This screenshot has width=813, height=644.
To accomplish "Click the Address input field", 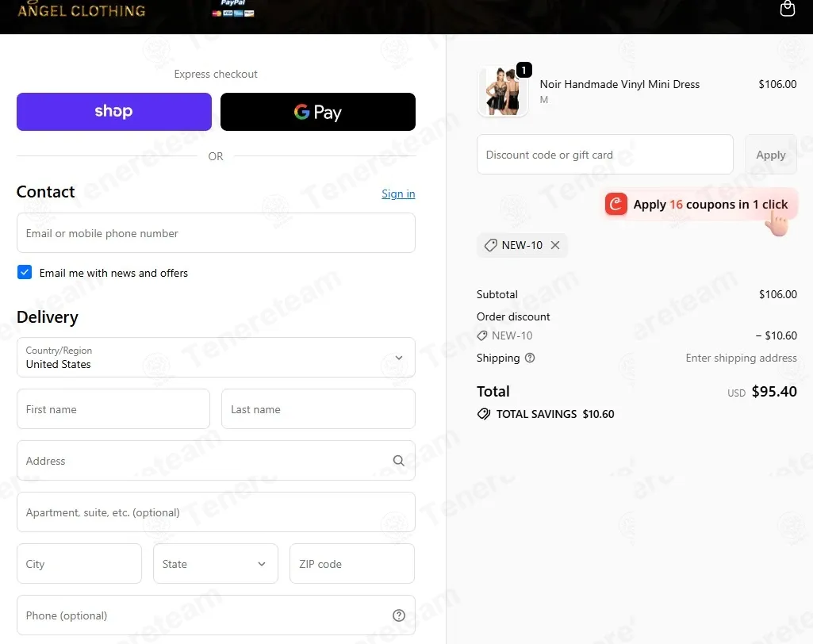I will [x=216, y=461].
